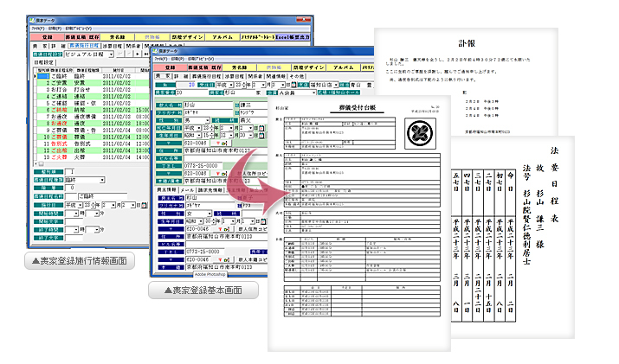The width and height of the screenshot is (619, 364).
Task: Expand the 性別 dropdown showing 男
Action: pyautogui.click(x=208, y=118)
